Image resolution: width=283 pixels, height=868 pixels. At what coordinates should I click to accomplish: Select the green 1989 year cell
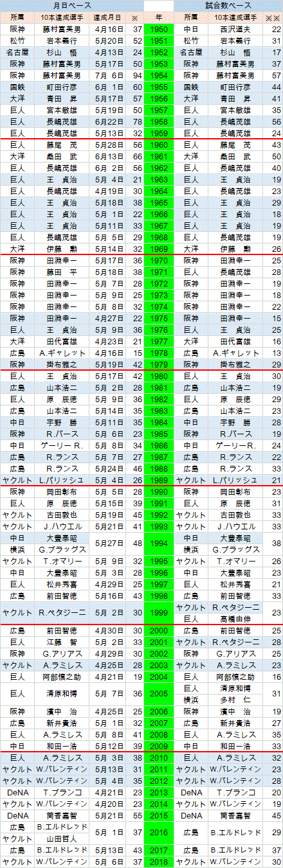[x=159, y=481]
